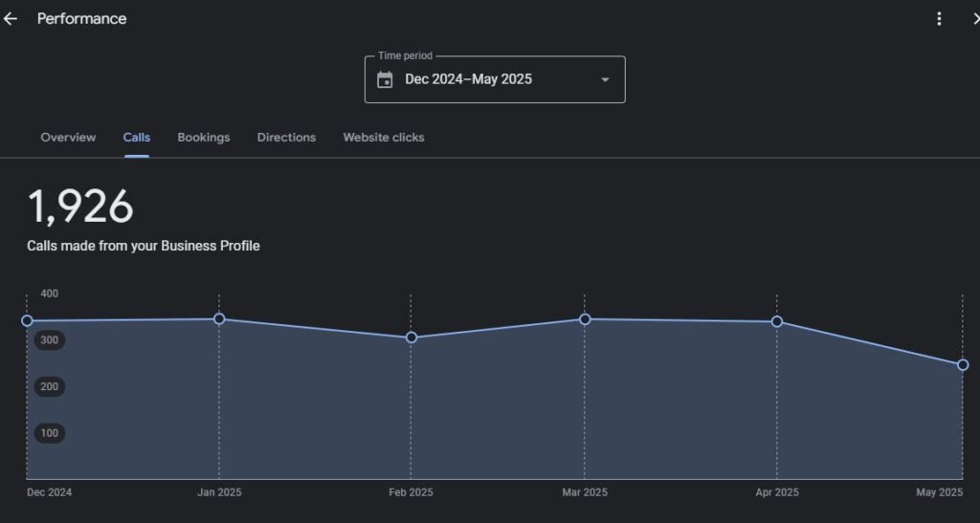View the Website clicks tab

click(x=384, y=138)
